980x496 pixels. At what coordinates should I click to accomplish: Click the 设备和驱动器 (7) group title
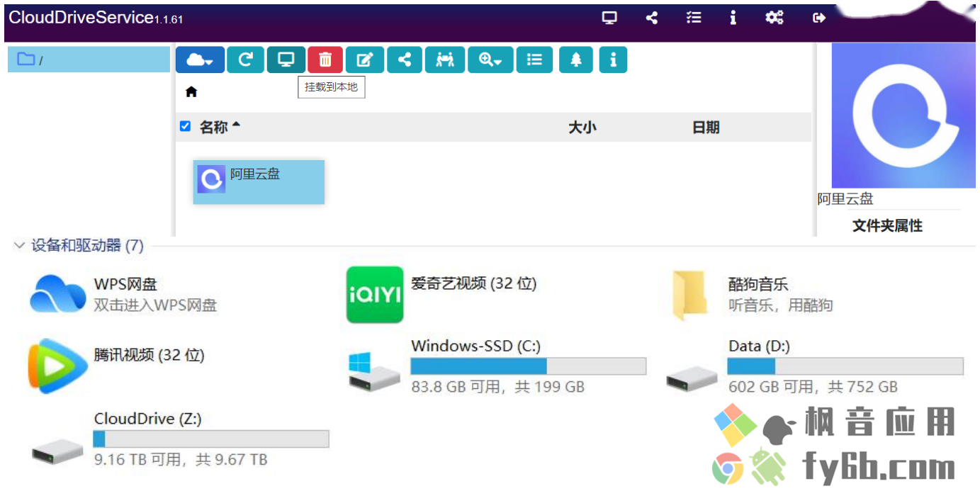point(88,246)
